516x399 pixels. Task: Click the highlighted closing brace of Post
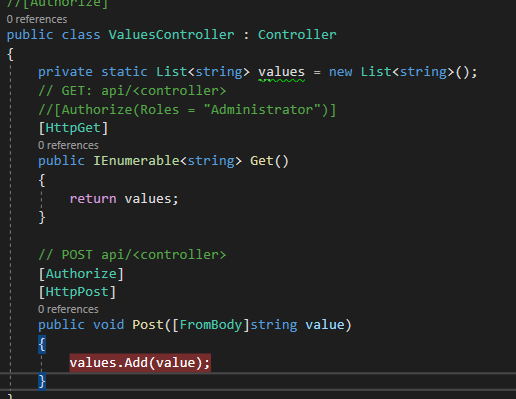click(x=42, y=381)
